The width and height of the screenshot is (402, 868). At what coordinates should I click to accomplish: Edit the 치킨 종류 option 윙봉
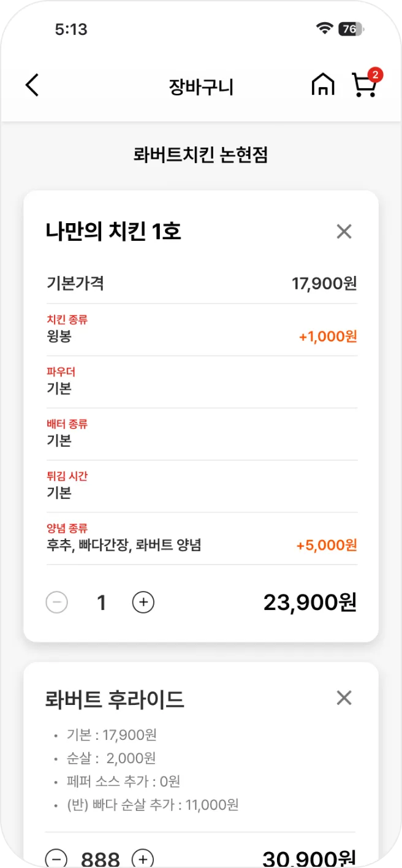[x=201, y=327]
